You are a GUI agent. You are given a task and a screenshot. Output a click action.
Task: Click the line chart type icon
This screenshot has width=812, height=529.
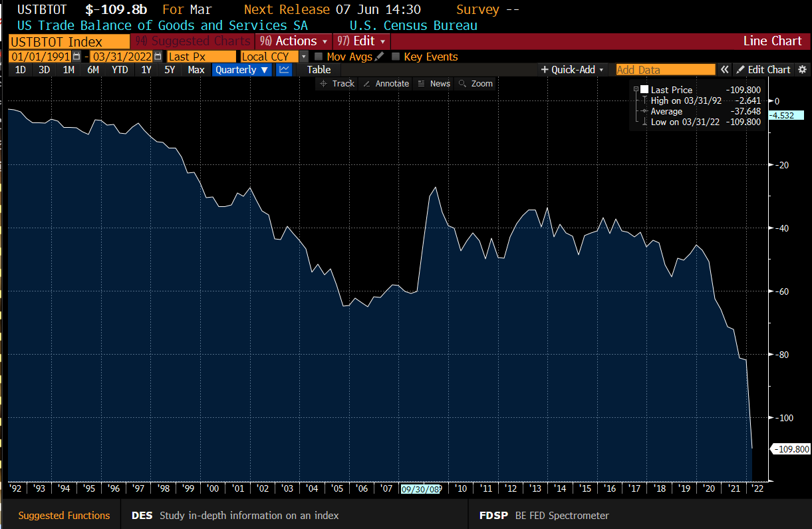pyautogui.click(x=284, y=70)
